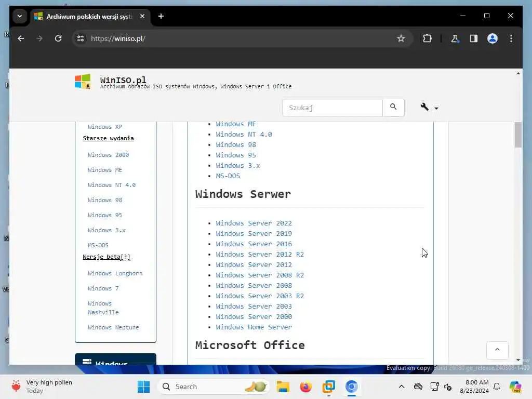Open Windows 98 in sidebar

pyautogui.click(x=105, y=200)
